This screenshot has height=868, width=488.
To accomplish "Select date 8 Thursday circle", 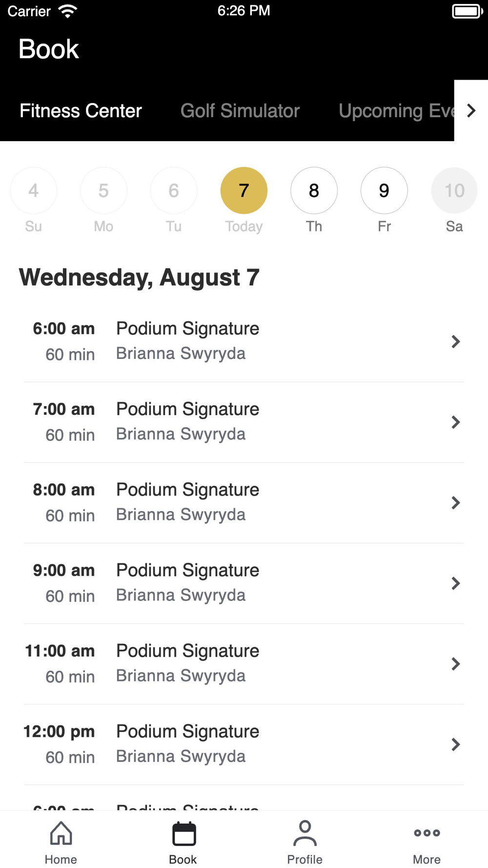I will coord(314,191).
